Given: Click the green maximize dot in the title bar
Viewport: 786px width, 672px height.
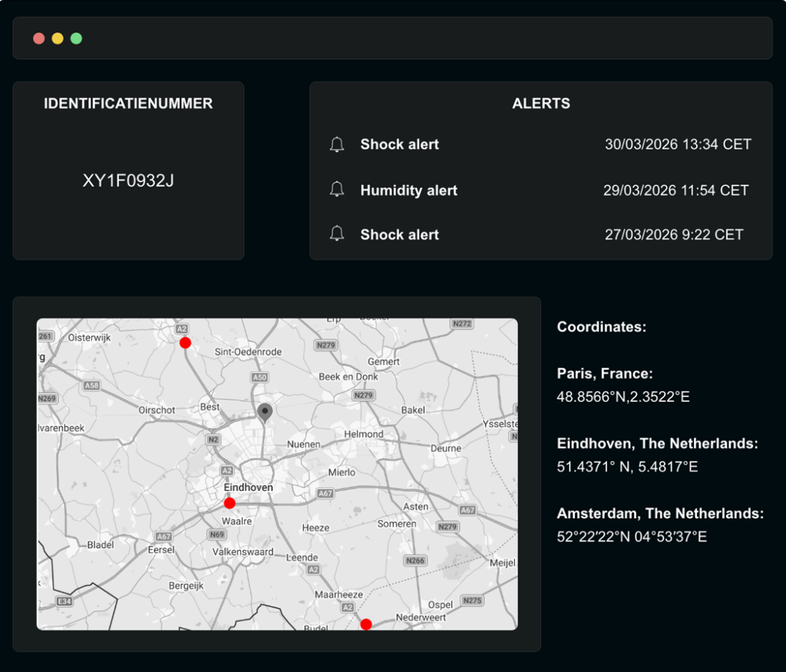Looking at the screenshot, I should (x=76, y=38).
